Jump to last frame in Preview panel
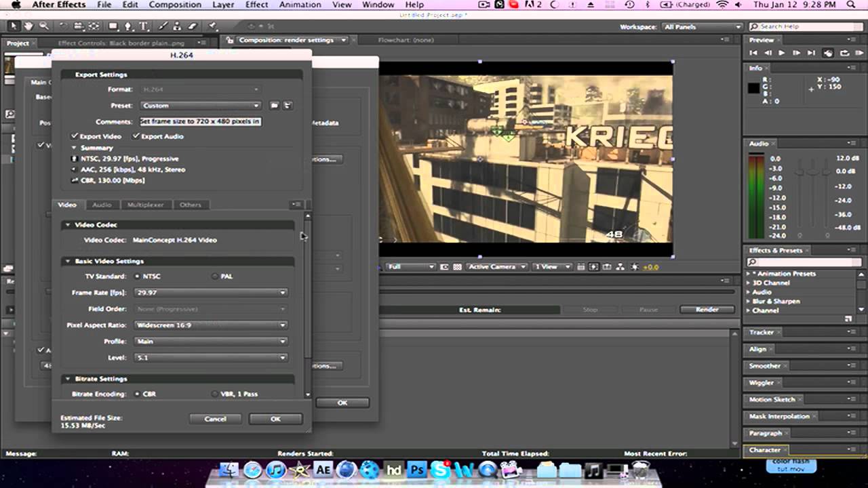The image size is (868, 488). coord(811,53)
